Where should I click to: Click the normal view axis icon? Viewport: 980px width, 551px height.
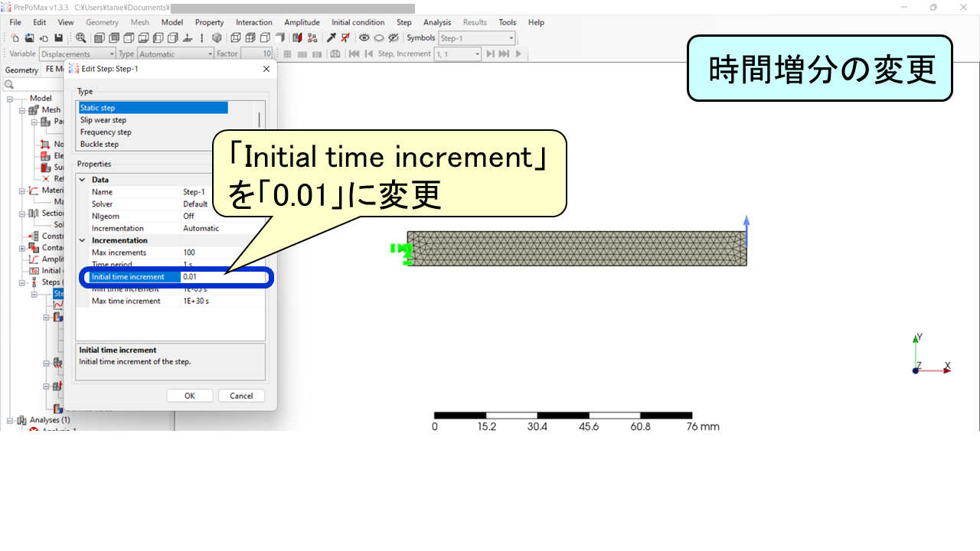(188, 37)
